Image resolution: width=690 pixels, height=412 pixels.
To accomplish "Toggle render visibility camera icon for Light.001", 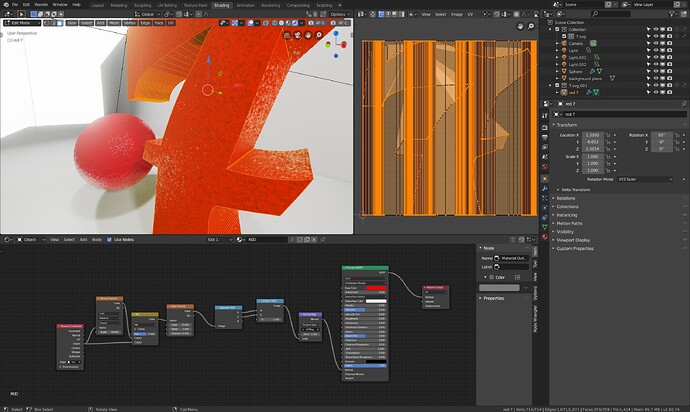I will pyautogui.click(x=669, y=57).
